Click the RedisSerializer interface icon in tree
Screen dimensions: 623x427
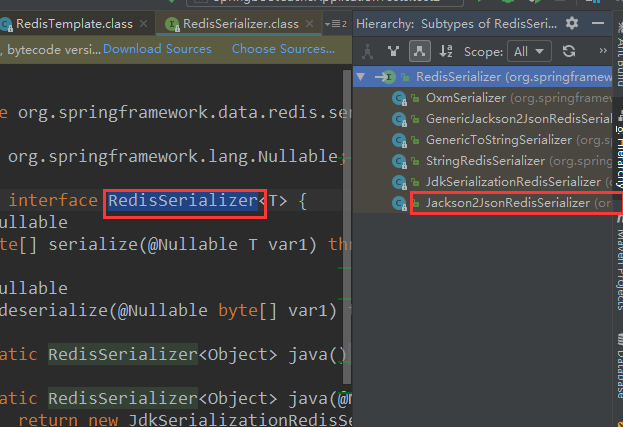pos(389,77)
